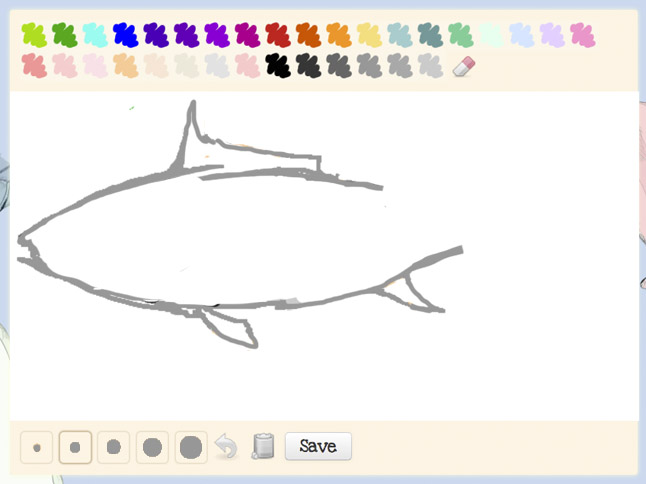Image resolution: width=646 pixels, height=484 pixels.
Task: Clear the canvas with the trash can icon
Action: [263, 446]
